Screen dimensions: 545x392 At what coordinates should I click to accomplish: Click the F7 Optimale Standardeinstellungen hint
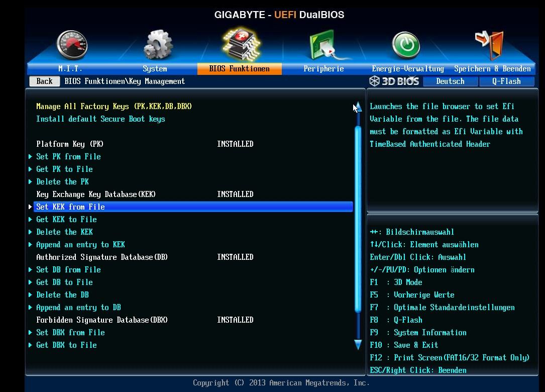click(442, 308)
